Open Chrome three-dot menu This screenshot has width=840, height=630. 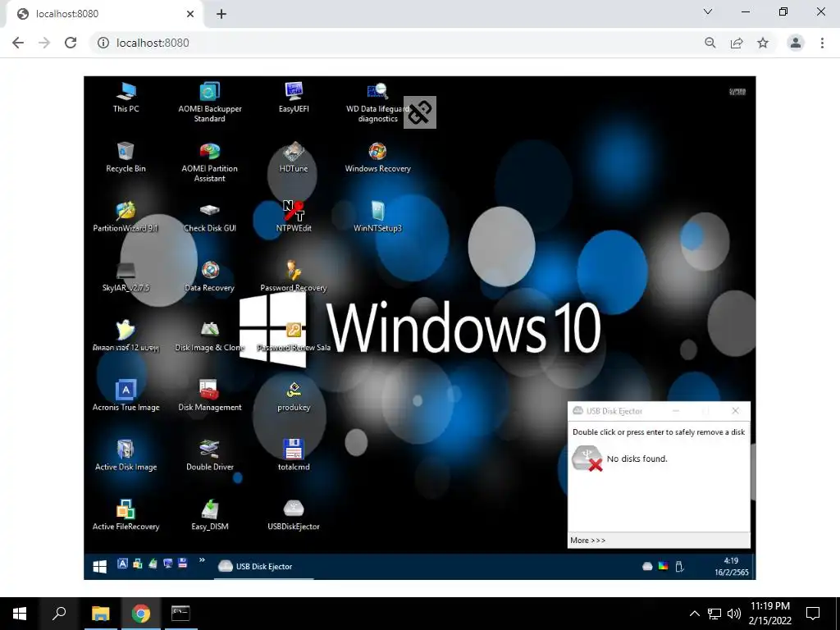click(x=822, y=43)
